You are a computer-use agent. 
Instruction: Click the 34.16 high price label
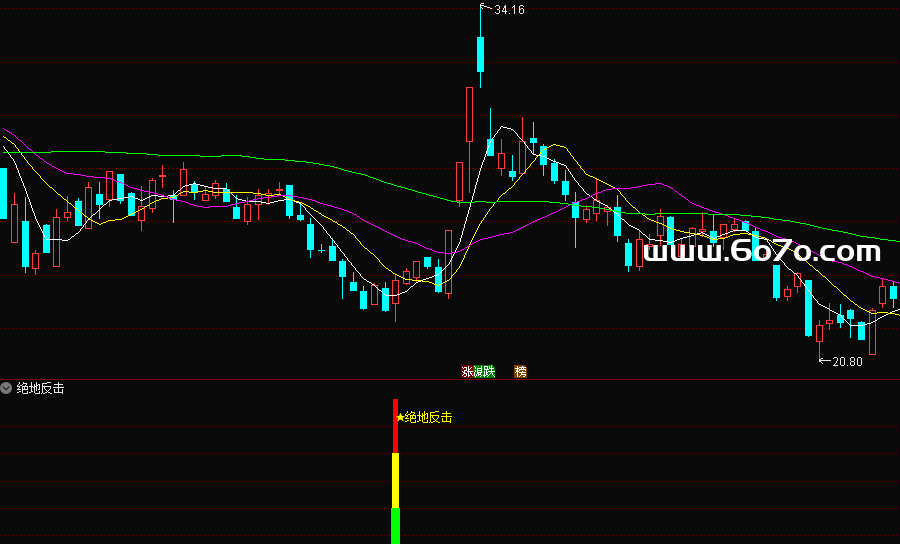point(509,10)
